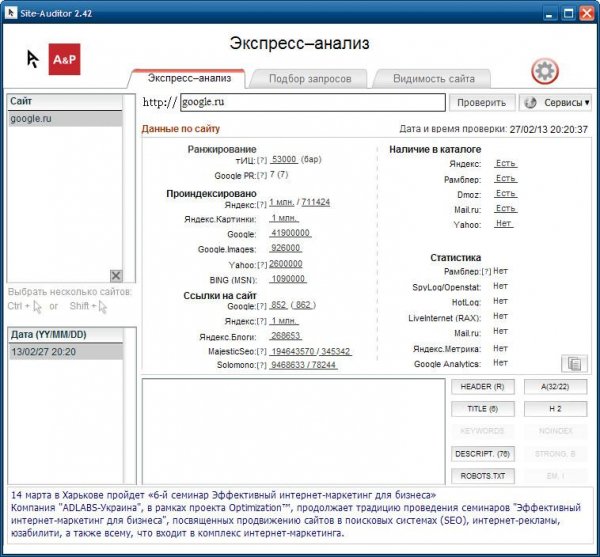600x557 pixels.
Task: Select google.ru in the Сайт list
Action: (x=65, y=119)
